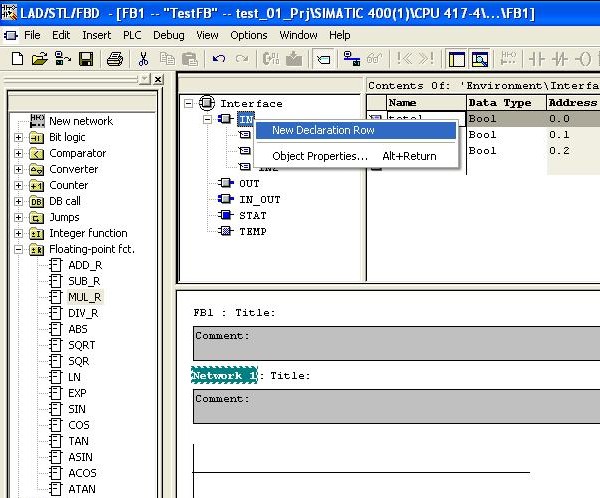Click the Undo arrow icon
600x498 pixels.
pos(219,59)
